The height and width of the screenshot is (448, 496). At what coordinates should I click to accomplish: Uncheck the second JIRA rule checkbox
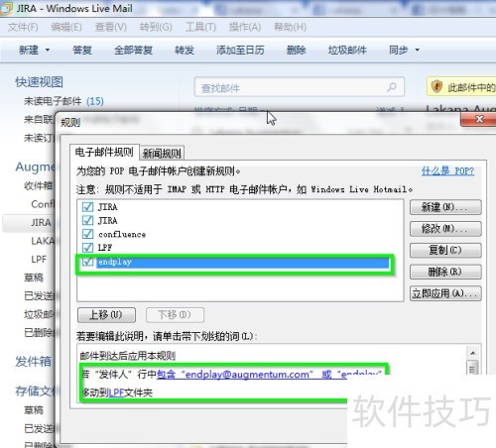87,220
